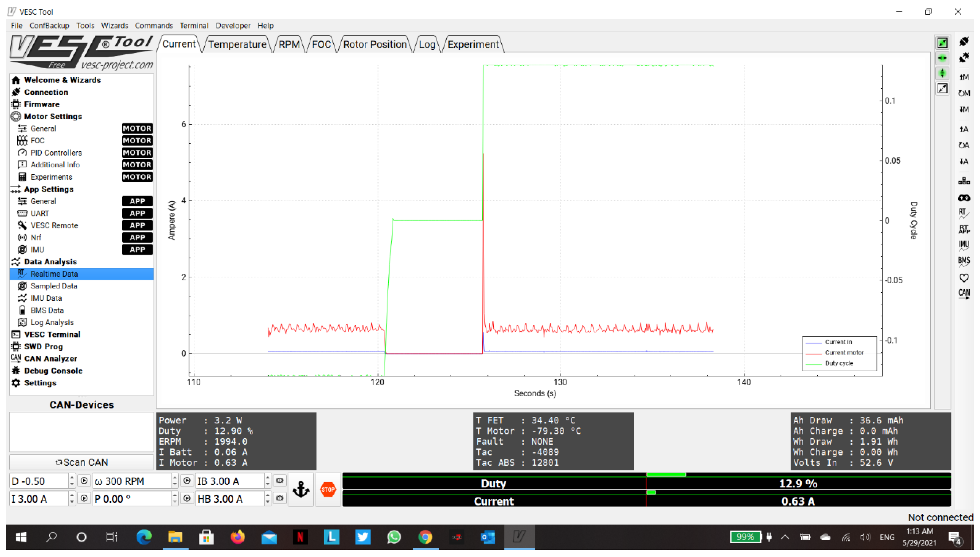
Task: Select Sampled Data in the sidebar
Action: pyautogui.click(x=54, y=286)
